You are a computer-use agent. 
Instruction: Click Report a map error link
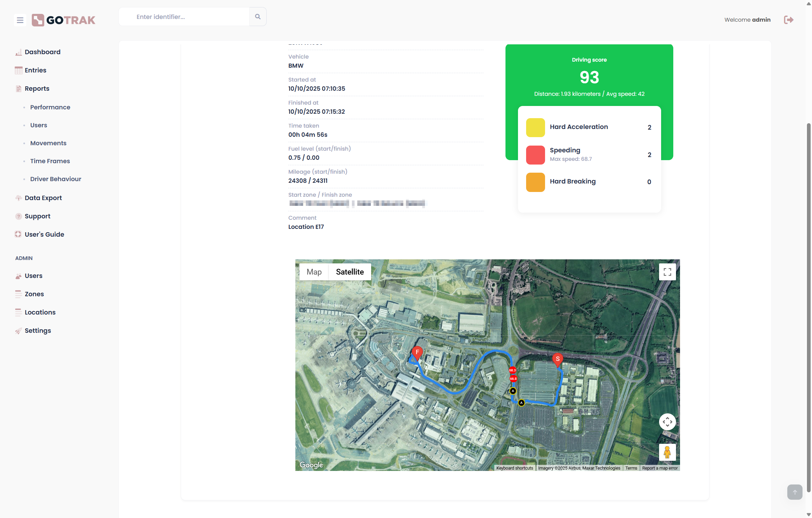(x=660, y=468)
